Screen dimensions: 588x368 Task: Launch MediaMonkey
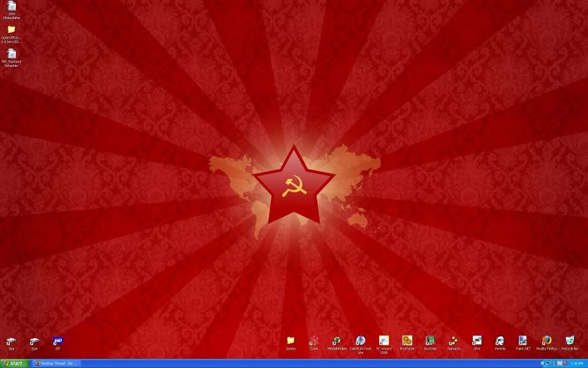(337, 342)
